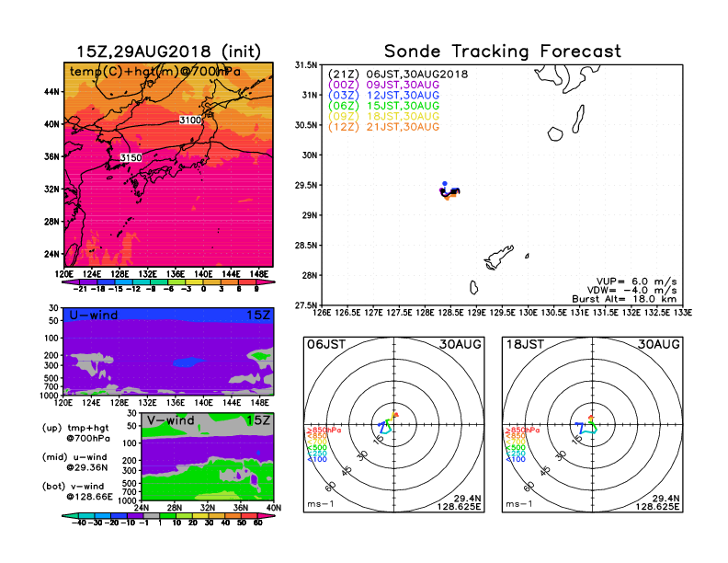Click the "126E" longitude axis label
The width and height of the screenshot is (728, 563).
click(x=322, y=313)
